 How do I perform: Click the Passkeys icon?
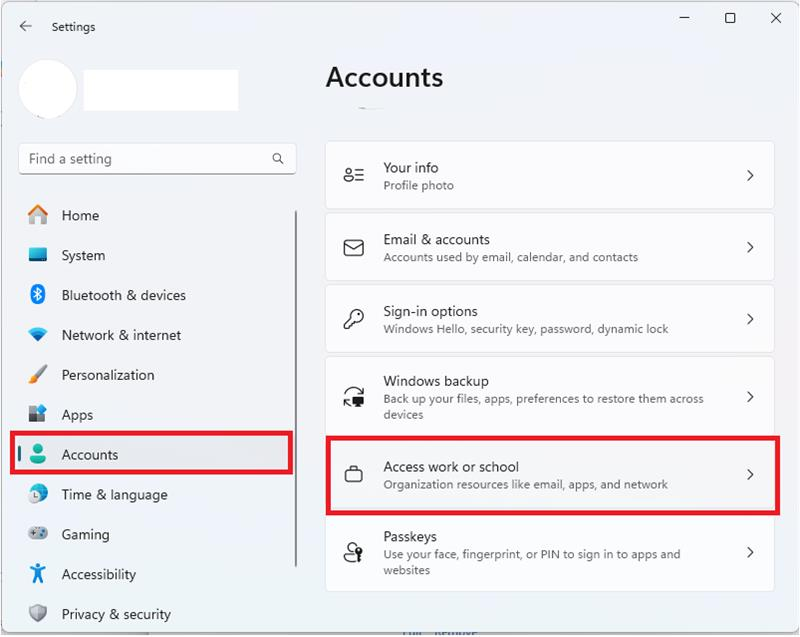354,552
